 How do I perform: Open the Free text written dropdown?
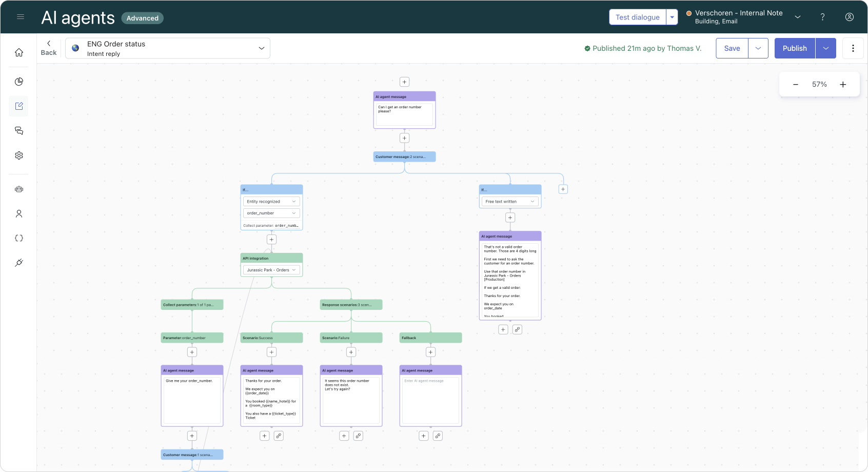(x=510, y=202)
